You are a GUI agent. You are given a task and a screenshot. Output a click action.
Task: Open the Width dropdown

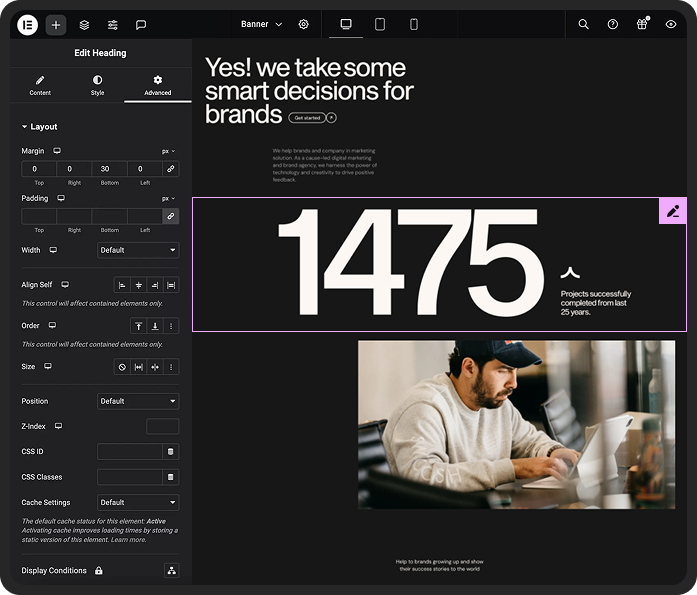[138, 250]
